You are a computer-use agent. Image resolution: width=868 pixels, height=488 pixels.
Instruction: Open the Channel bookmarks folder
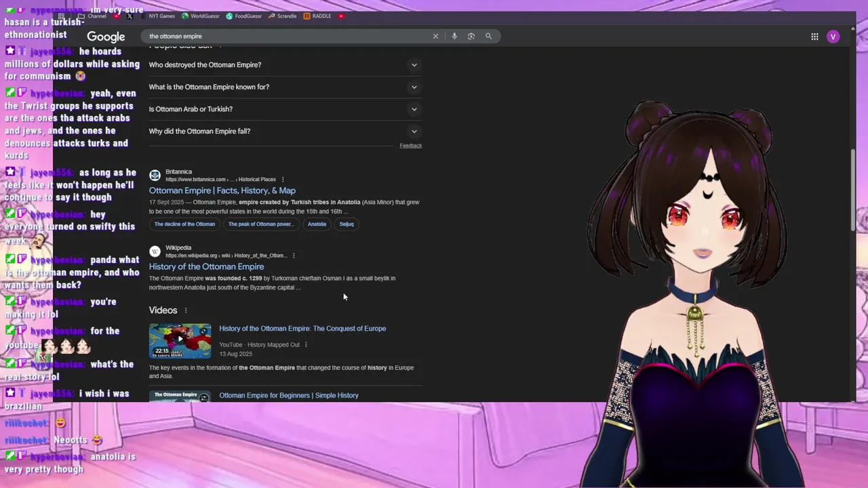coord(92,16)
